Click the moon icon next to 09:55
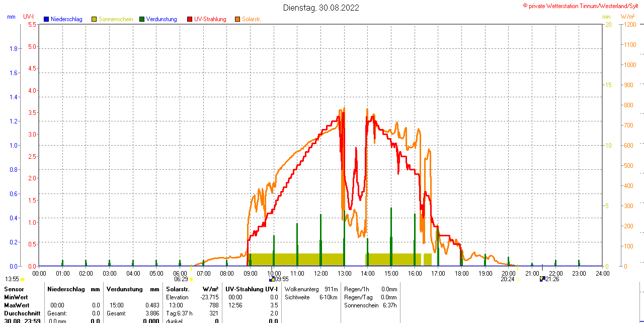 272,279
